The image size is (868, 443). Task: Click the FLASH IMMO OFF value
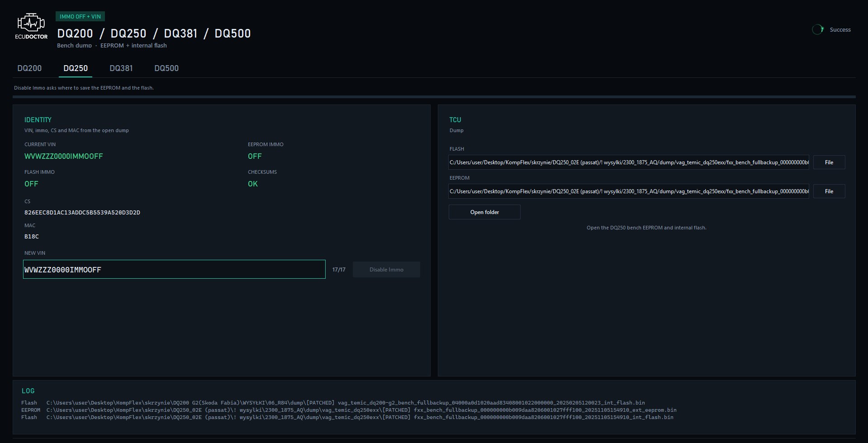[31, 184]
